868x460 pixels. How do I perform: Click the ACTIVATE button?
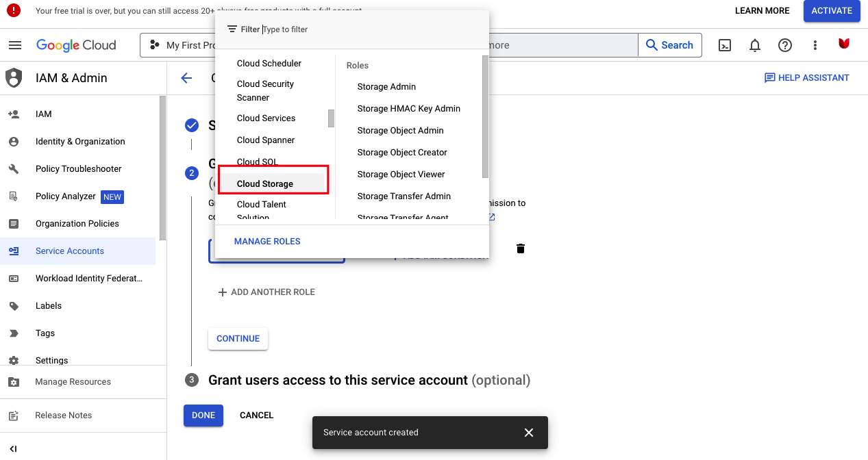click(x=832, y=11)
